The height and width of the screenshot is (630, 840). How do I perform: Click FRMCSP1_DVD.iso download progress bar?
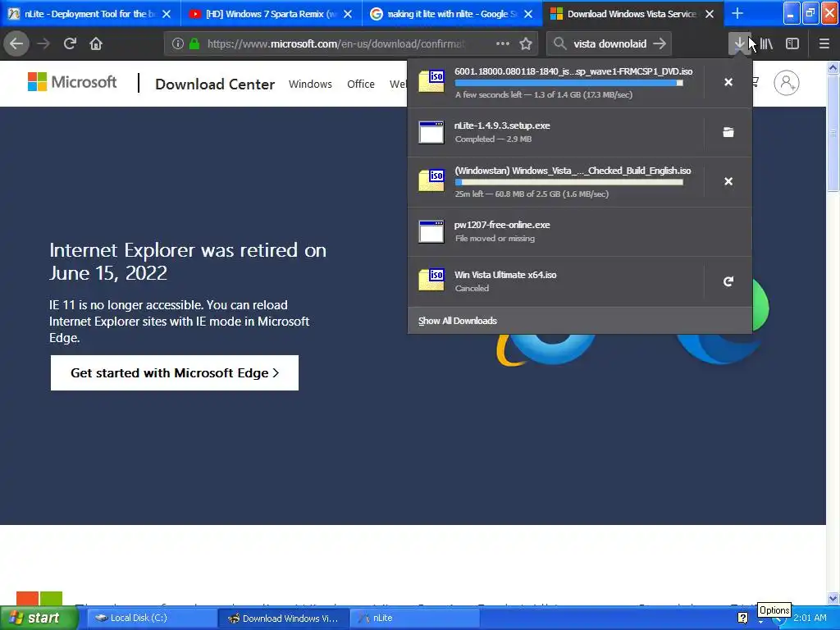[x=569, y=83]
